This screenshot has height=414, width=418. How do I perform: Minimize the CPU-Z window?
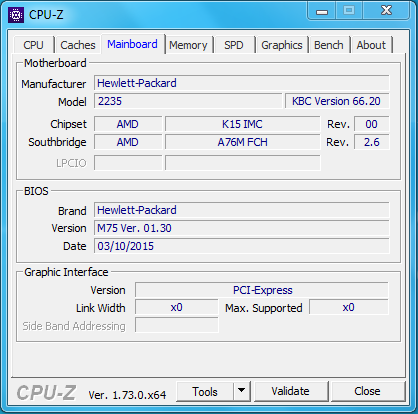point(322,11)
